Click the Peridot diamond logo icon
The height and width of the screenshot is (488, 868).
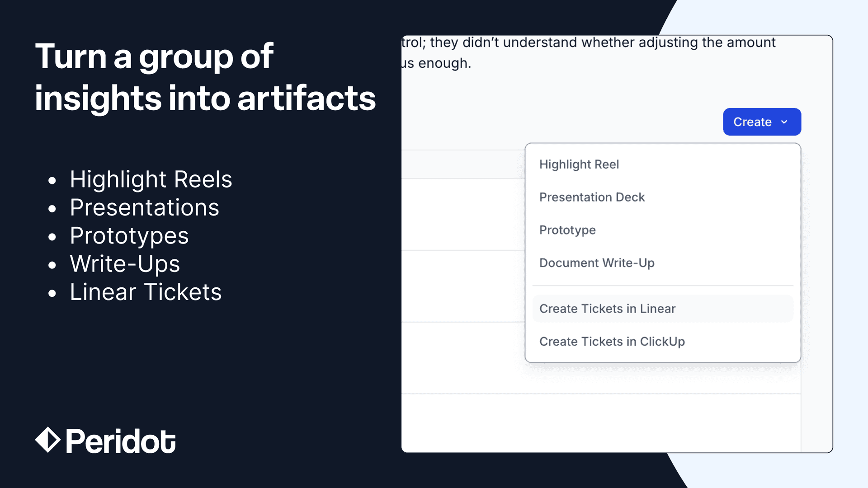click(x=47, y=440)
